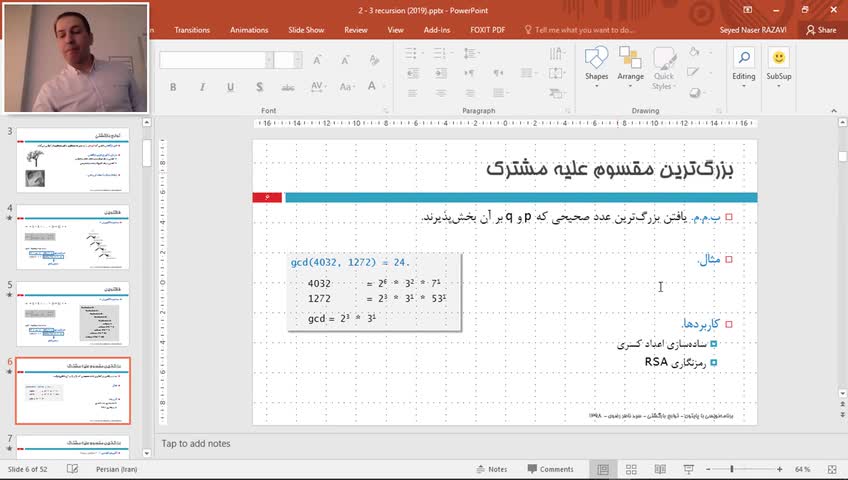Switch to Transitions tab

(x=192, y=30)
